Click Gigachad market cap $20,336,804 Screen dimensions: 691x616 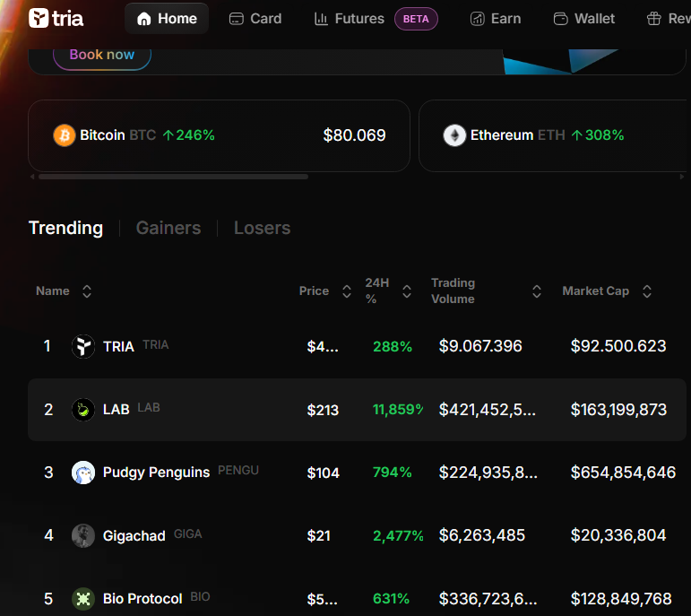(x=618, y=535)
